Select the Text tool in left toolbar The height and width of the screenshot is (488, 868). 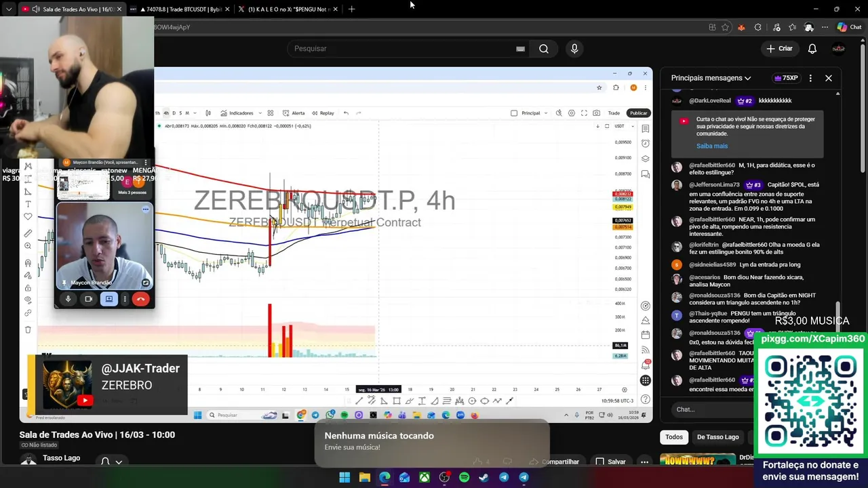click(28, 204)
